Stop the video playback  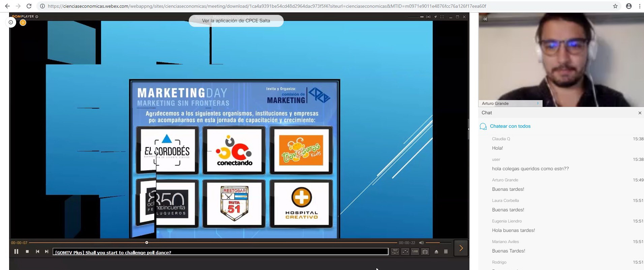(27, 251)
